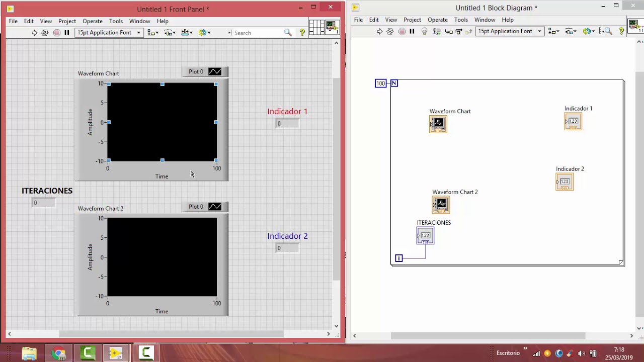Screen dimensions: 644x362
Task: Click Indicador 2 numeric field
Action: point(287,248)
